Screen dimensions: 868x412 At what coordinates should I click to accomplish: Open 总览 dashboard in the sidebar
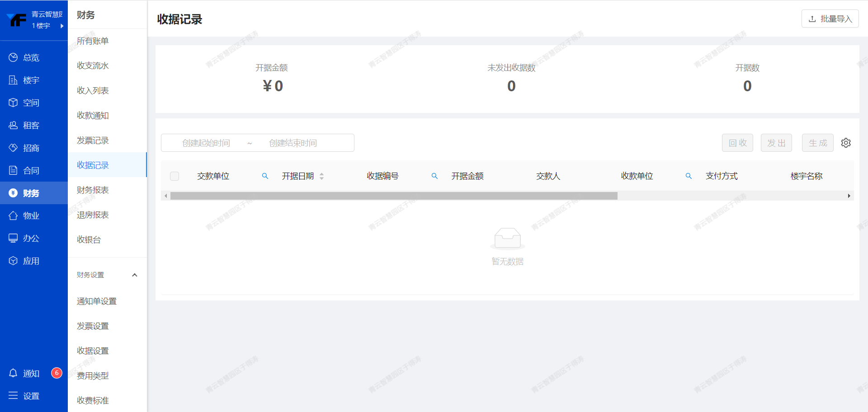click(31, 57)
